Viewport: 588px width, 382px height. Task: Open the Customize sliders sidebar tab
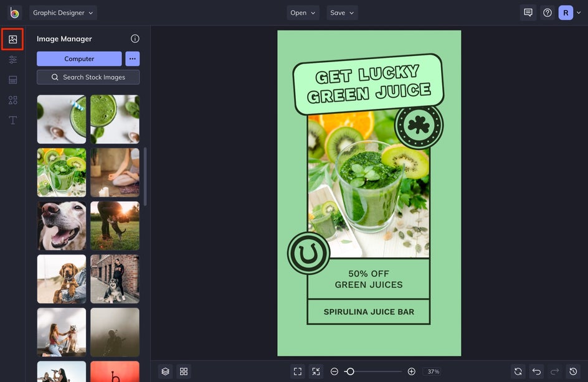(x=12, y=60)
